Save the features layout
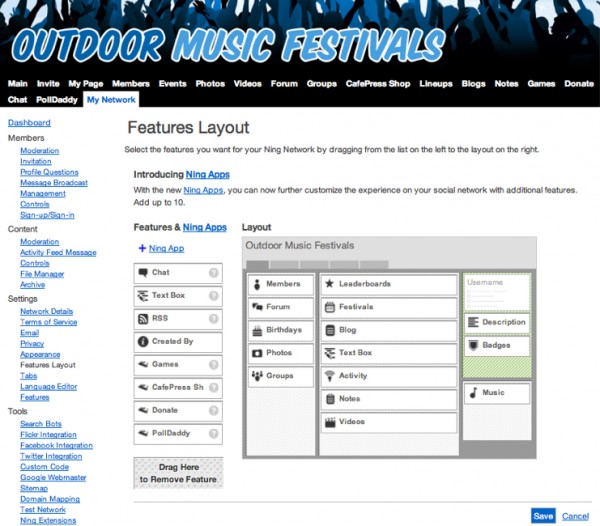Viewport: 600px width, 526px height. (x=543, y=516)
